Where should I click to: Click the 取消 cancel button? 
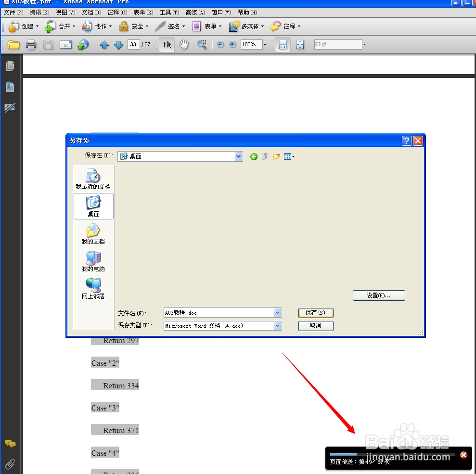point(316,326)
